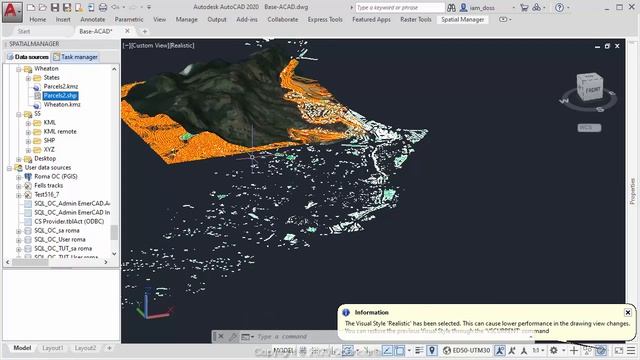Click the Clean Screen icon in status bar
The height and width of the screenshot is (360, 640).
click(x=619, y=350)
